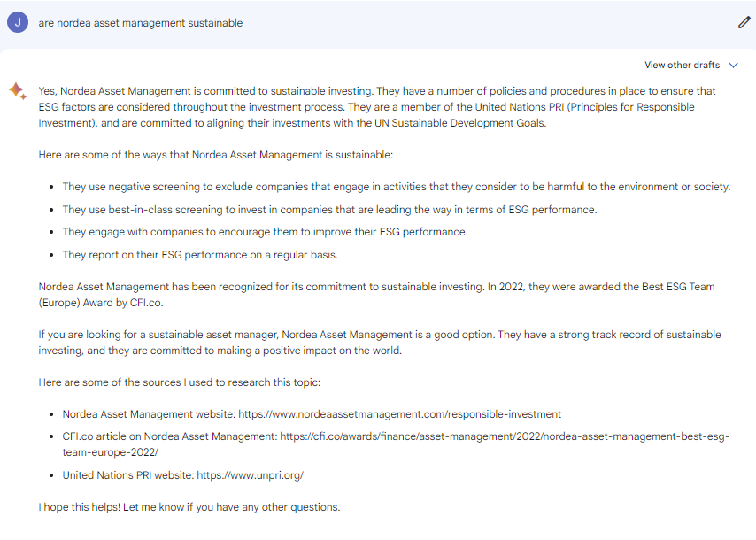Screen dimensions: 756x540
Task: Click the best-in-class screening bullet point
Action: (330, 210)
